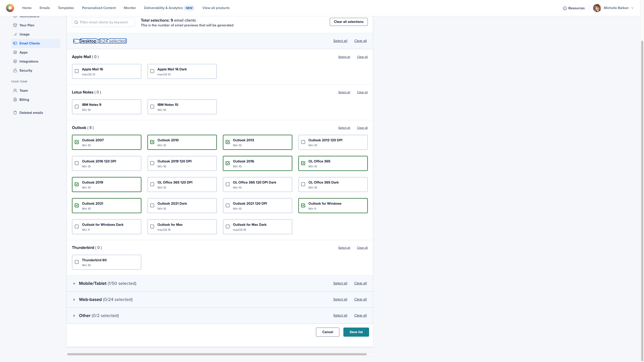Click Select all for the Outlook group
The image size is (644, 362).
pos(344,128)
